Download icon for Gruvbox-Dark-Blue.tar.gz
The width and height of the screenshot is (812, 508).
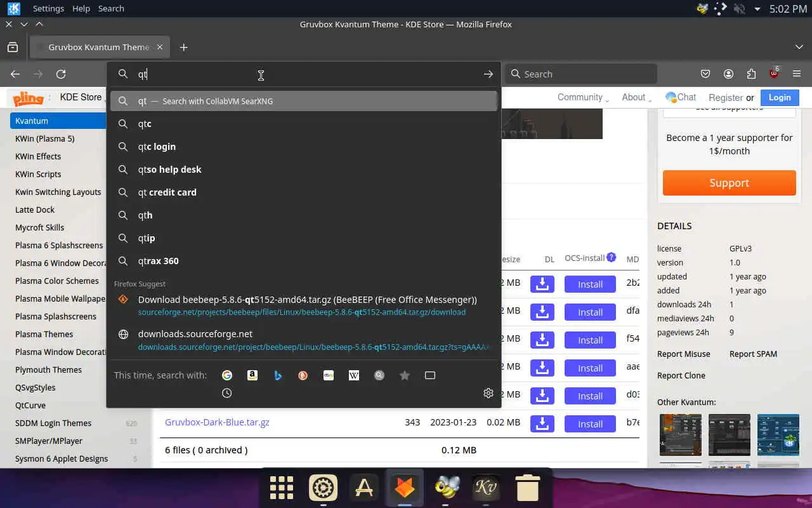(542, 424)
